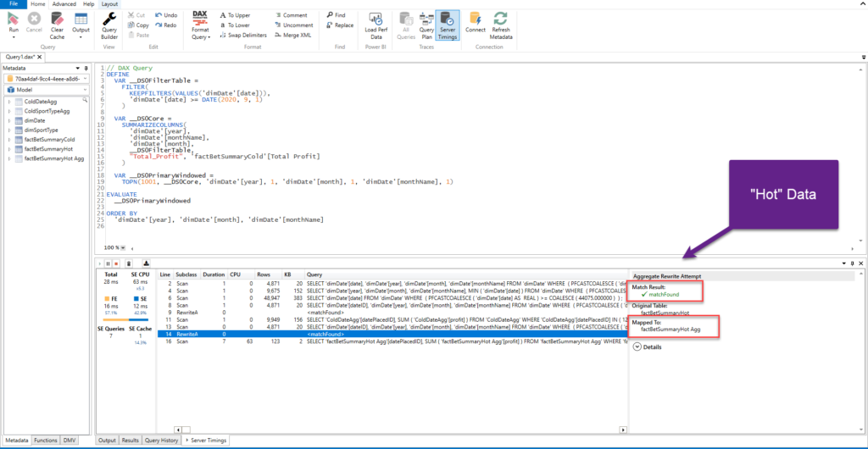The image size is (868, 449).
Task: Run the DAX query
Action: pyautogui.click(x=14, y=25)
